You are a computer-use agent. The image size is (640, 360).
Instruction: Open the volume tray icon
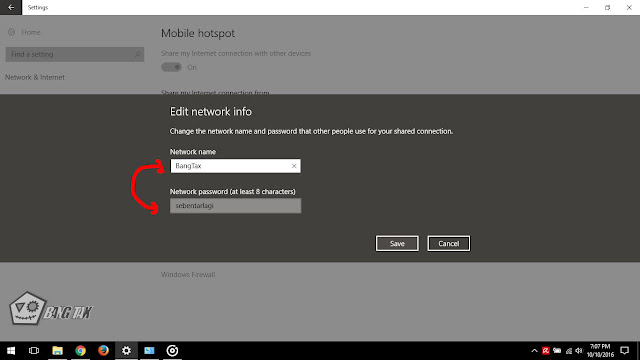pos(579,351)
